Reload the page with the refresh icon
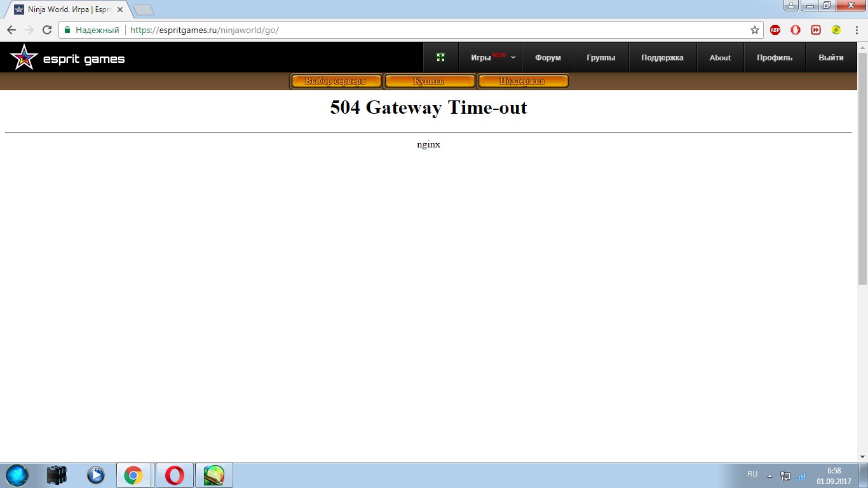 click(47, 30)
